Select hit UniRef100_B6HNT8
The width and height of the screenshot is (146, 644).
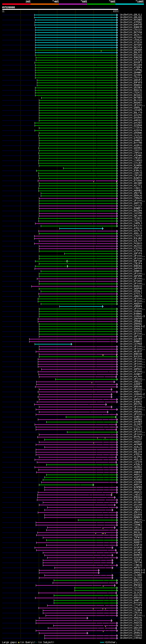[x=131, y=555]
